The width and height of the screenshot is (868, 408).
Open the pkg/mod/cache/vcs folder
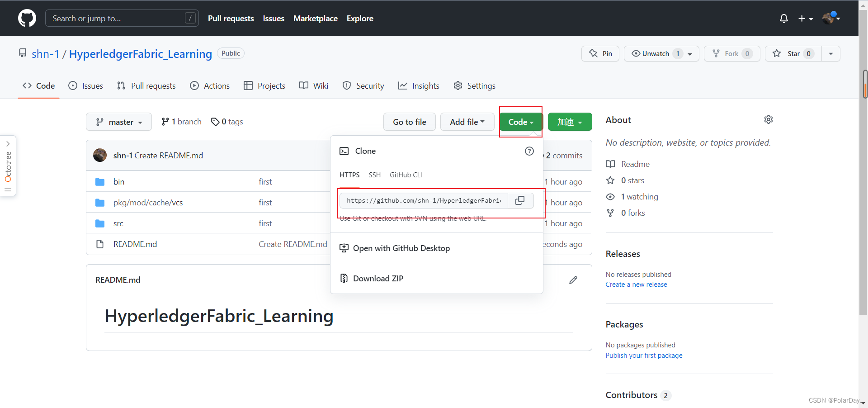[x=148, y=203]
